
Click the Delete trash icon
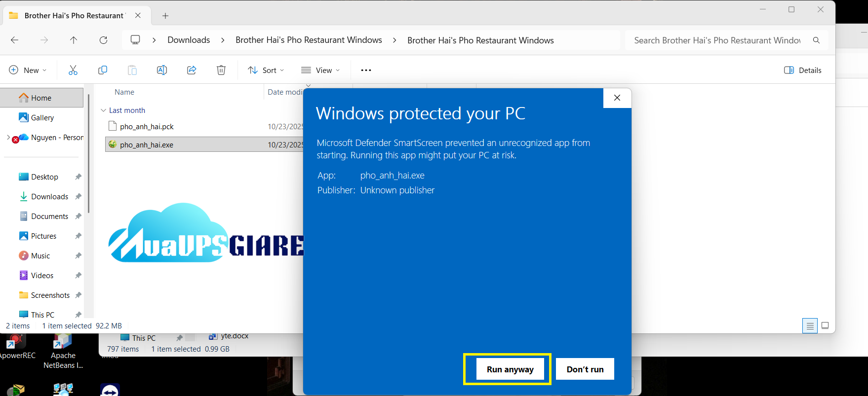tap(221, 70)
